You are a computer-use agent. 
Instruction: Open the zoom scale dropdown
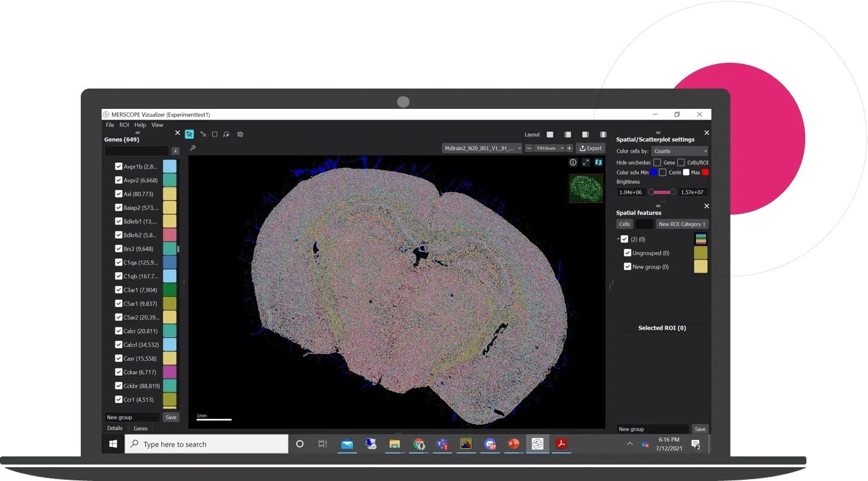click(549, 148)
